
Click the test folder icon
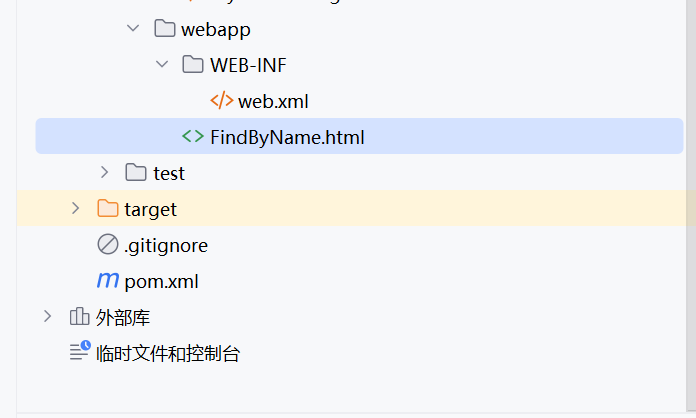[x=136, y=173]
